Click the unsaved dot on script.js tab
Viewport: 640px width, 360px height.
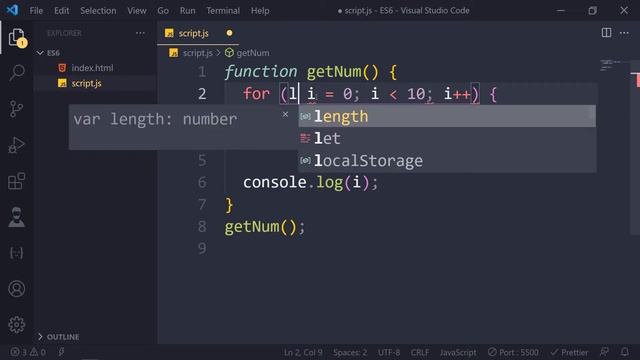click(229, 33)
